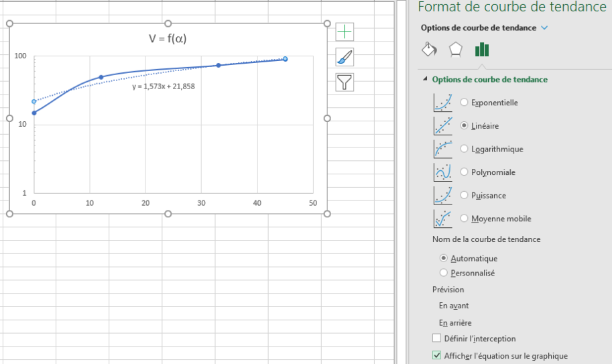This screenshot has width=612, height=364.
Task: Select the Moyenne mobile radio button
Action: [464, 218]
